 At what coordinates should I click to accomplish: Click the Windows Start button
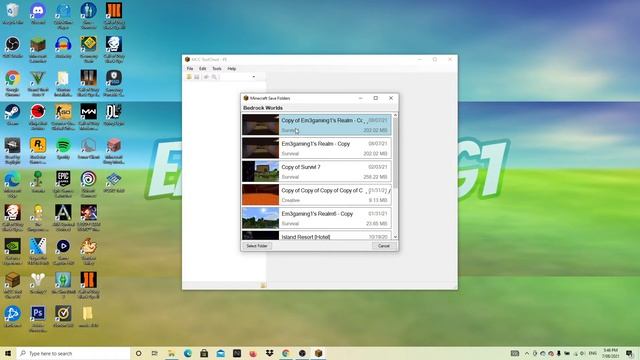8,353
